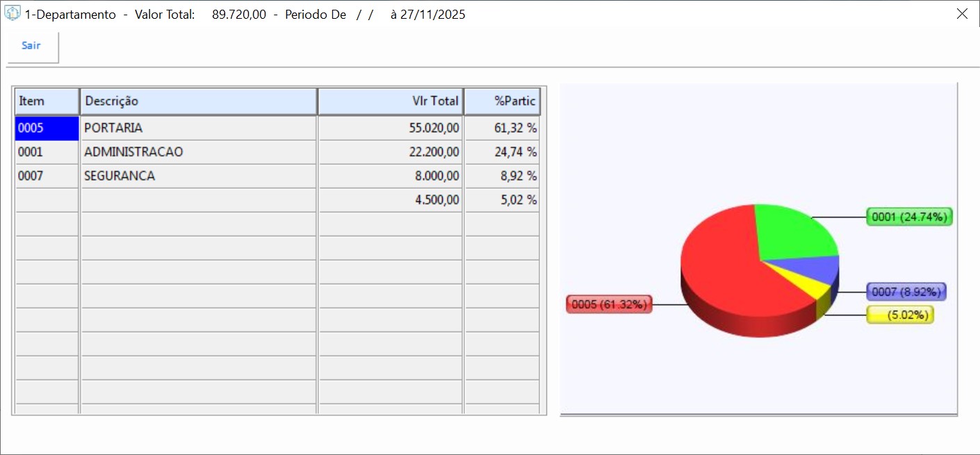Click the 0005 (61.32%) chart label
This screenshot has height=455, width=980.
(609, 304)
